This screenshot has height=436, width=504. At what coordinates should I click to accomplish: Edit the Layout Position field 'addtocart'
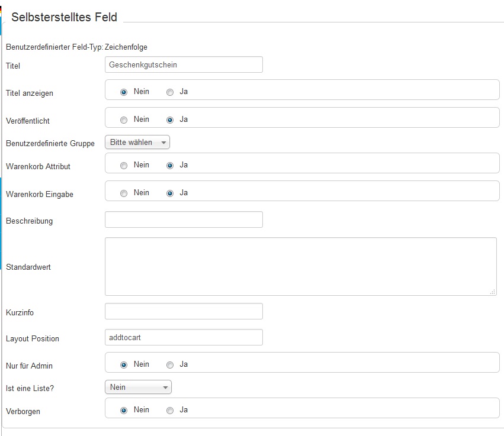[184, 337]
